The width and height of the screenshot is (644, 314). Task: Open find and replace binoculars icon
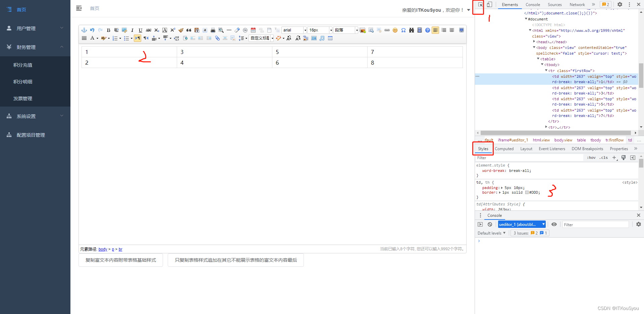(x=412, y=30)
